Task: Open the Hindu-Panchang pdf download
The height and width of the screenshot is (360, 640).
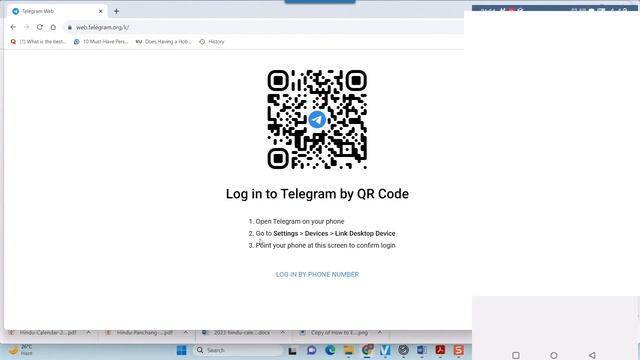Action: pos(140,333)
